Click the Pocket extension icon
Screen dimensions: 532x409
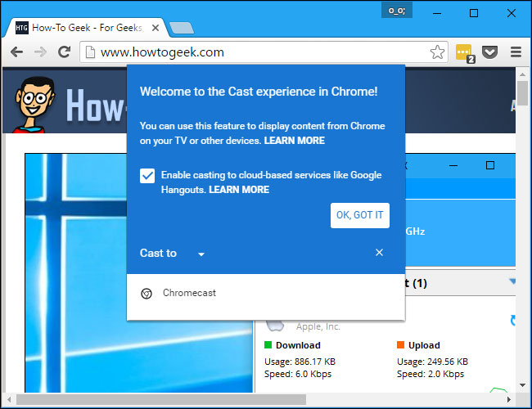[489, 52]
